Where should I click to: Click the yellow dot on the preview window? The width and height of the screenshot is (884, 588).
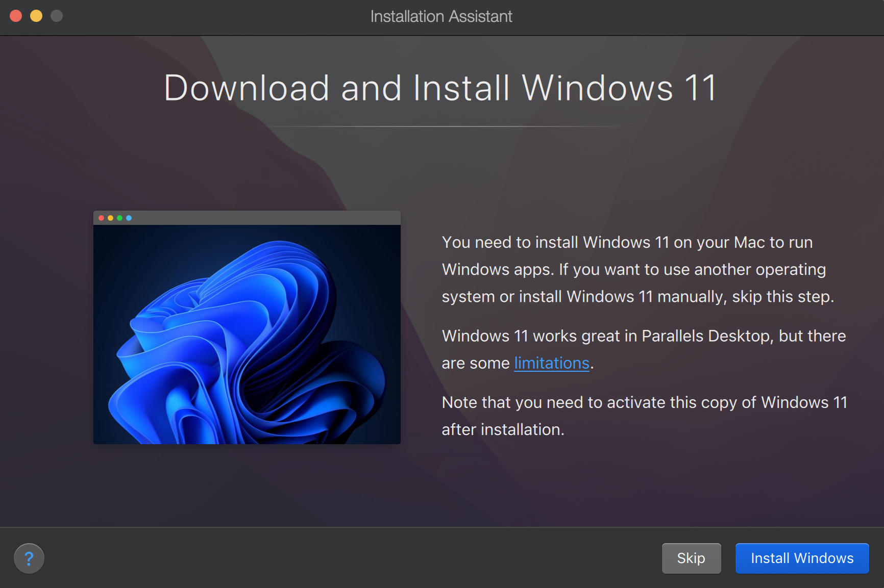pyautogui.click(x=110, y=218)
